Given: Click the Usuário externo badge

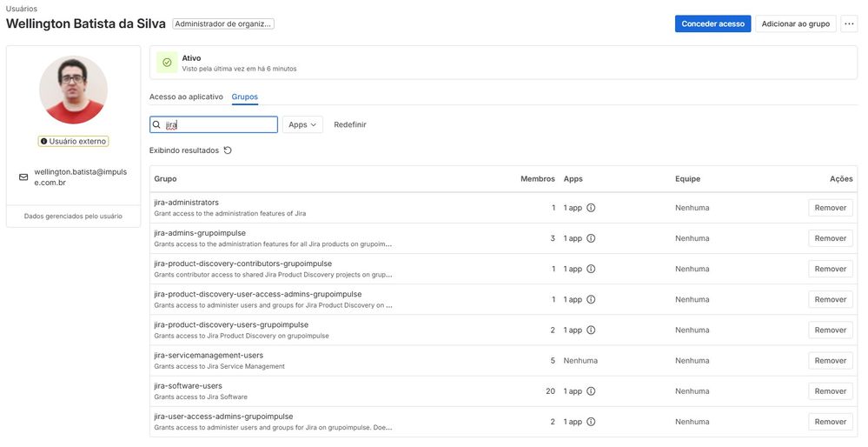Looking at the screenshot, I should (73, 141).
